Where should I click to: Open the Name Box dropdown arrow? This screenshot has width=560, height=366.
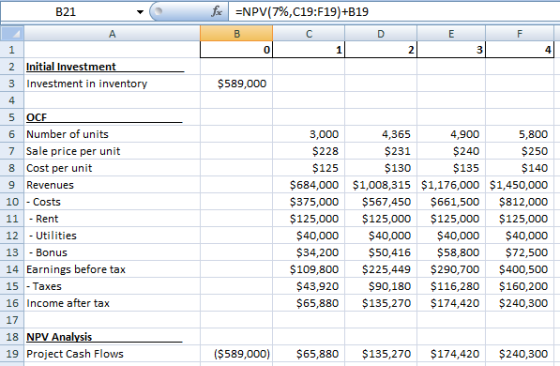point(140,12)
